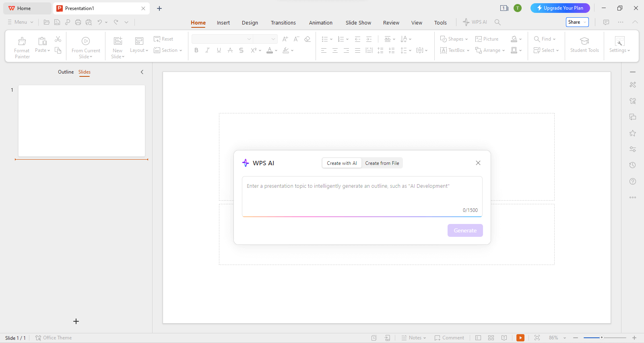
Task: Justify text alignment
Action: pyautogui.click(x=357, y=50)
